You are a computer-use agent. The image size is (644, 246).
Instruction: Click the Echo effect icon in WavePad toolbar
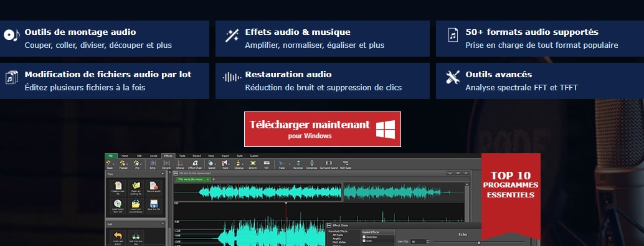tap(153, 163)
